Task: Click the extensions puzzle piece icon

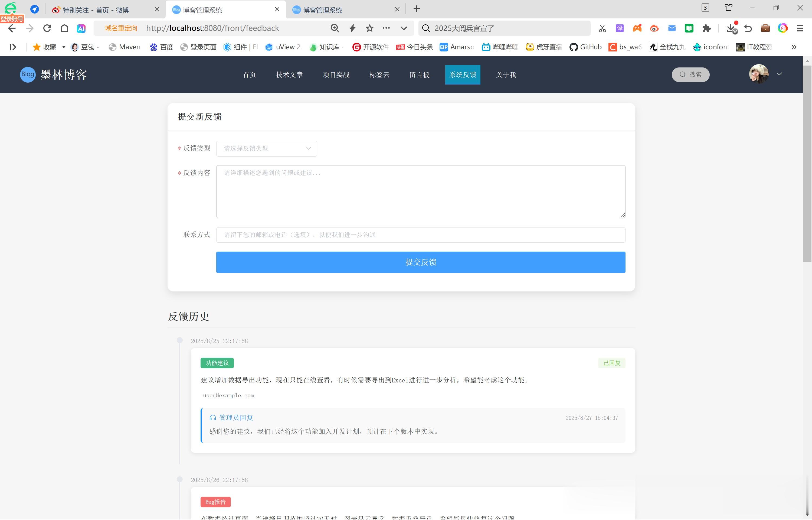Action: pos(706,28)
